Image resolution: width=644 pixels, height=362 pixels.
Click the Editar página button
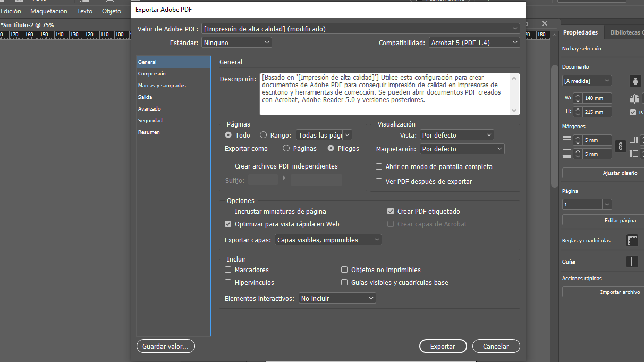pos(604,220)
